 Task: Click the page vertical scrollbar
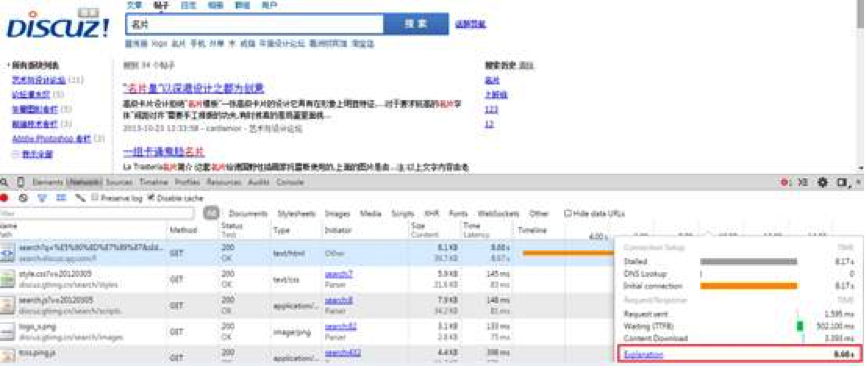pos(861,86)
